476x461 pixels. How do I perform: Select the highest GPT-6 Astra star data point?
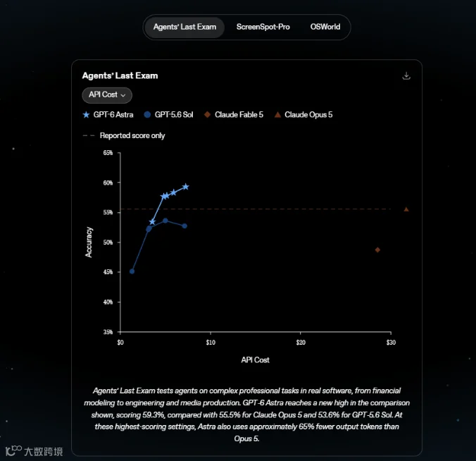coord(186,187)
